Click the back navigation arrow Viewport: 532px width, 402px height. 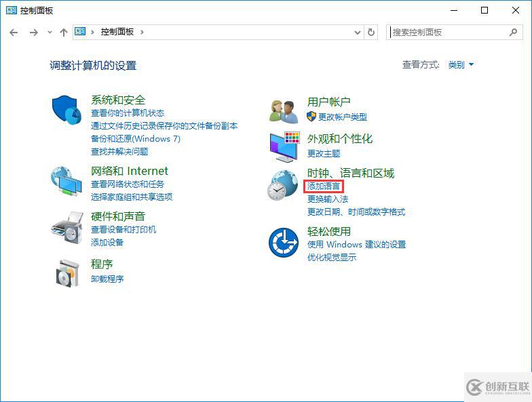[14, 32]
